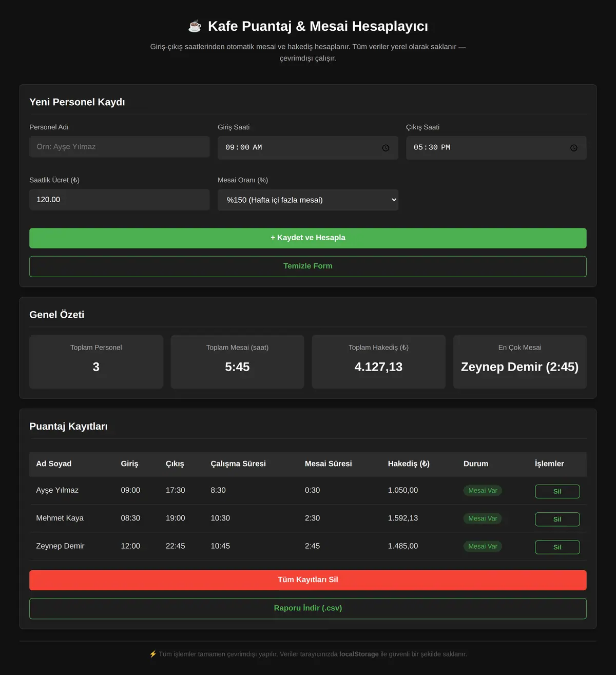Delete Zeynep Demir record with Sil
The width and height of the screenshot is (616, 675).
(x=557, y=547)
